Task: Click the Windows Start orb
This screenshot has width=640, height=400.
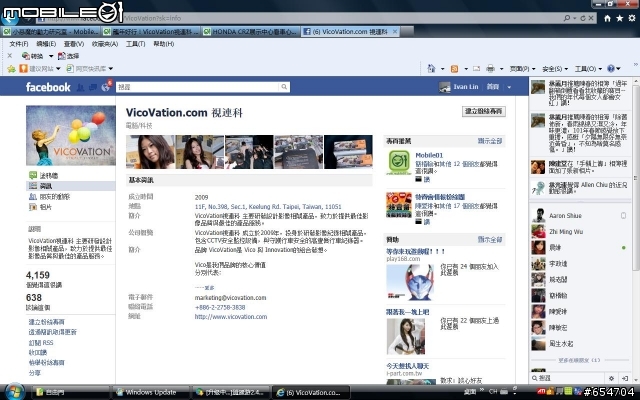Action: [14, 392]
